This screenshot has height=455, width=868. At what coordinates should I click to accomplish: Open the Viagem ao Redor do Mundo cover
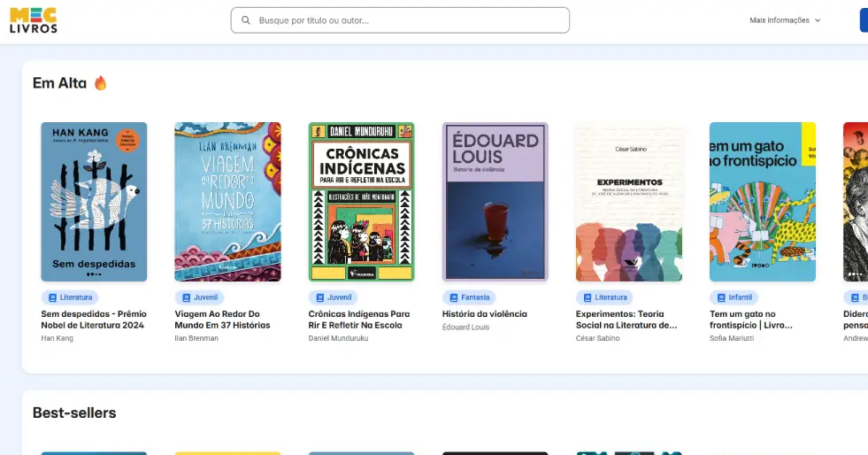click(227, 202)
